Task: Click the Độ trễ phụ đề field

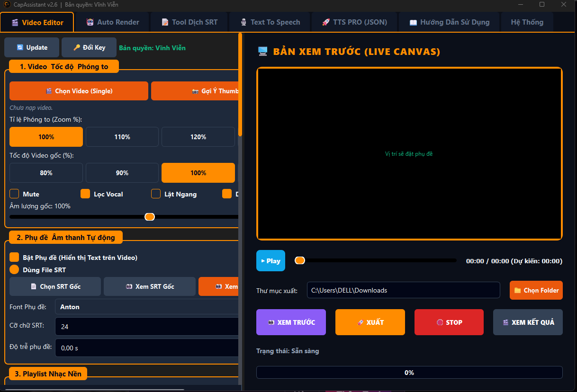Action: (x=147, y=348)
